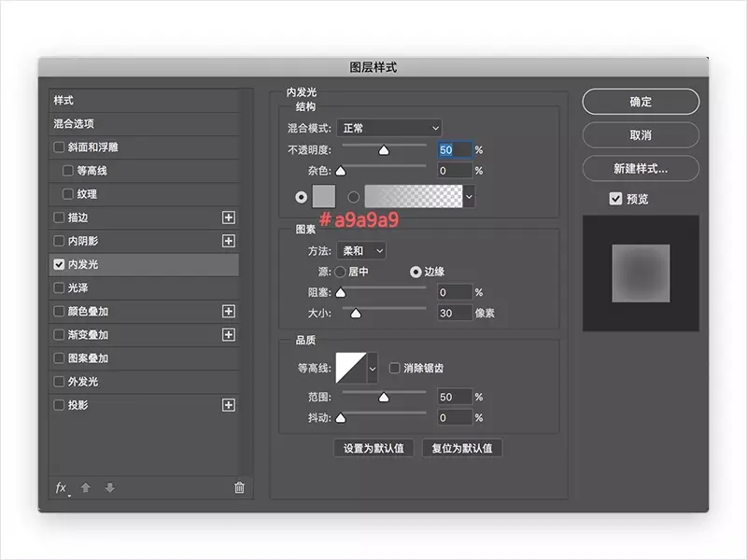Add another 颜色叠加 effect with plus icon

tap(229, 312)
